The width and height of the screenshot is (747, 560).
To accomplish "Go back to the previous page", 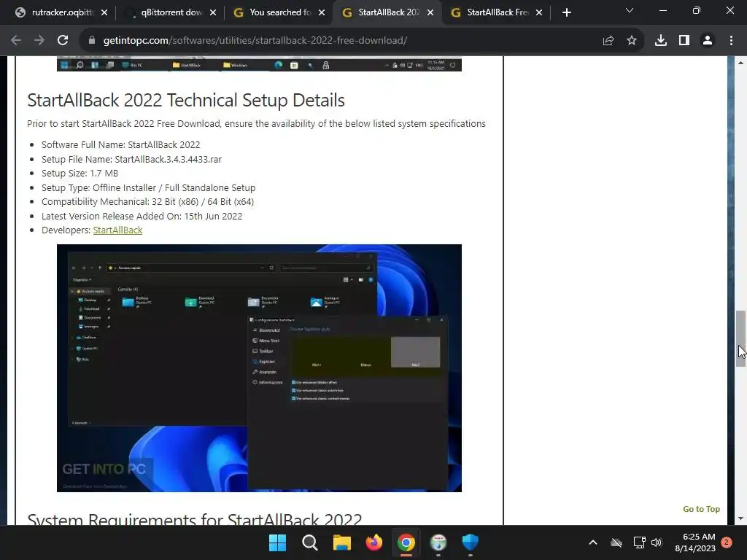I will (16, 41).
